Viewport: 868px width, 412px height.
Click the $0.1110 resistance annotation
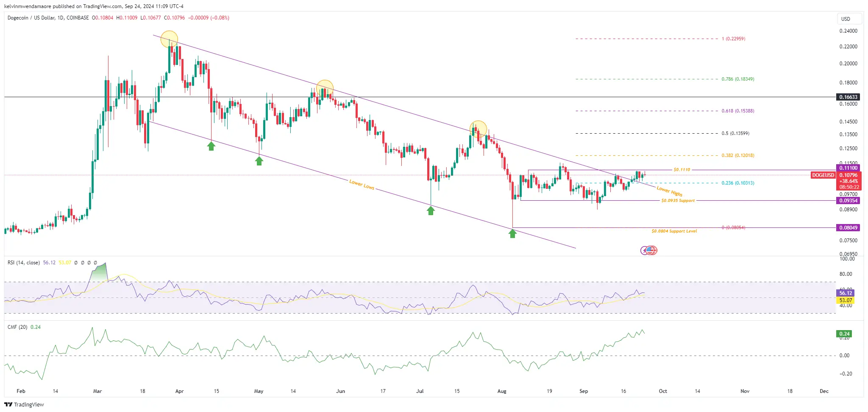(682, 170)
